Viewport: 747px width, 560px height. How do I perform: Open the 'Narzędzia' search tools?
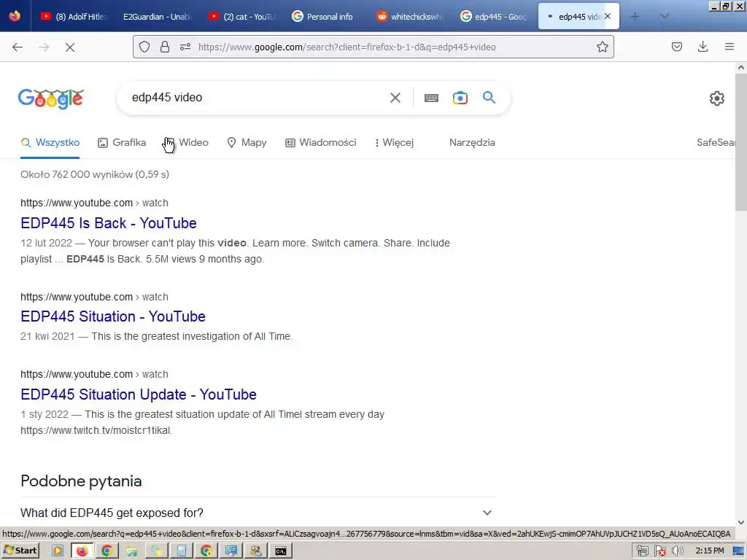click(472, 142)
